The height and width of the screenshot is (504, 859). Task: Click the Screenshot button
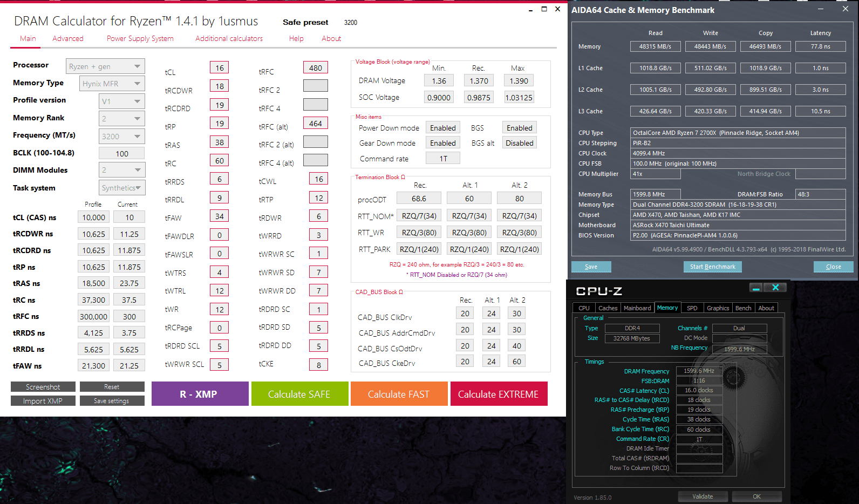(x=43, y=387)
